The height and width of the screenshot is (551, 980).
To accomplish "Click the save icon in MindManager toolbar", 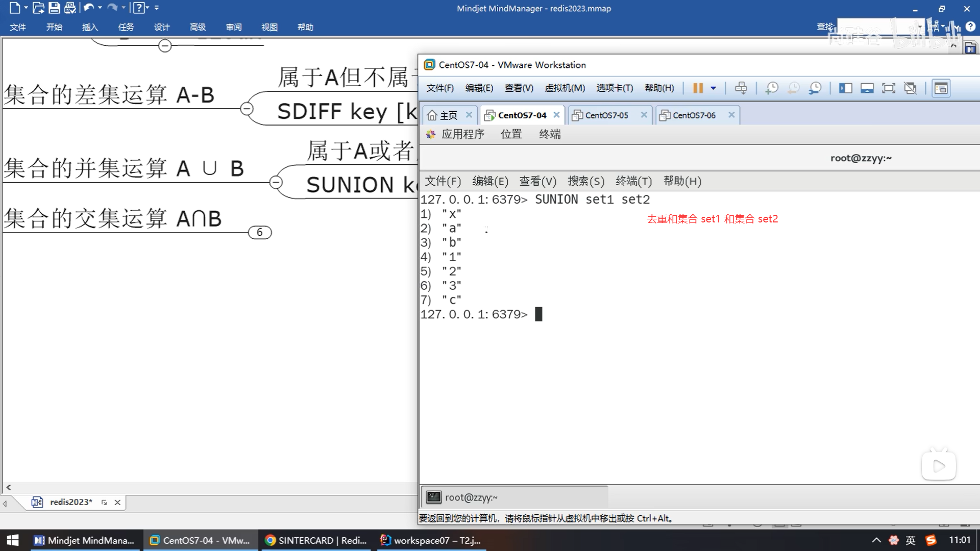I will click(x=54, y=8).
